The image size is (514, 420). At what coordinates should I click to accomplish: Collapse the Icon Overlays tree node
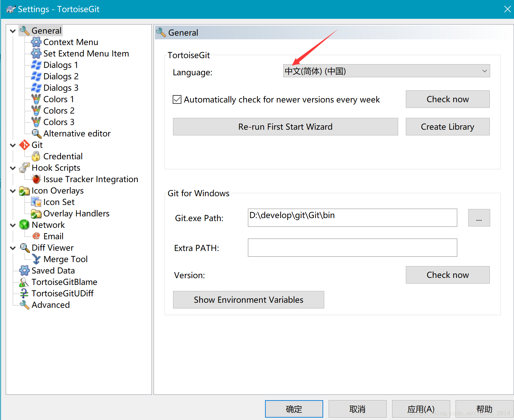[x=13, y=191]
